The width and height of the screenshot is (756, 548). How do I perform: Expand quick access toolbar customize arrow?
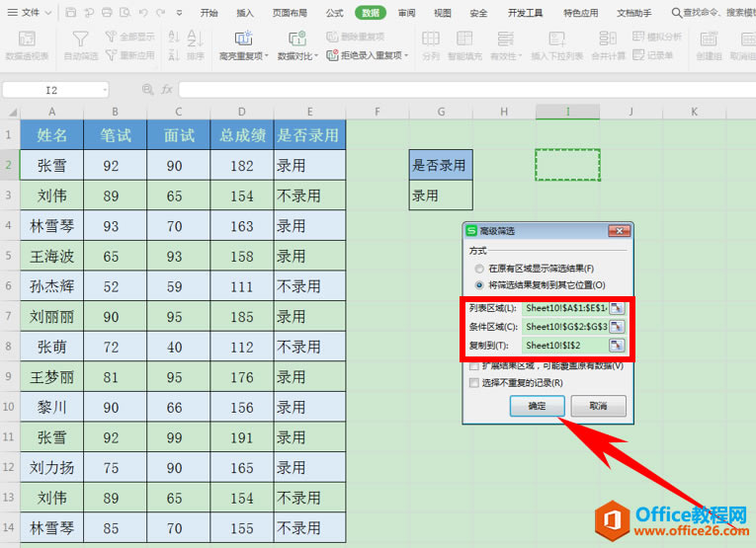coord(179,13)
